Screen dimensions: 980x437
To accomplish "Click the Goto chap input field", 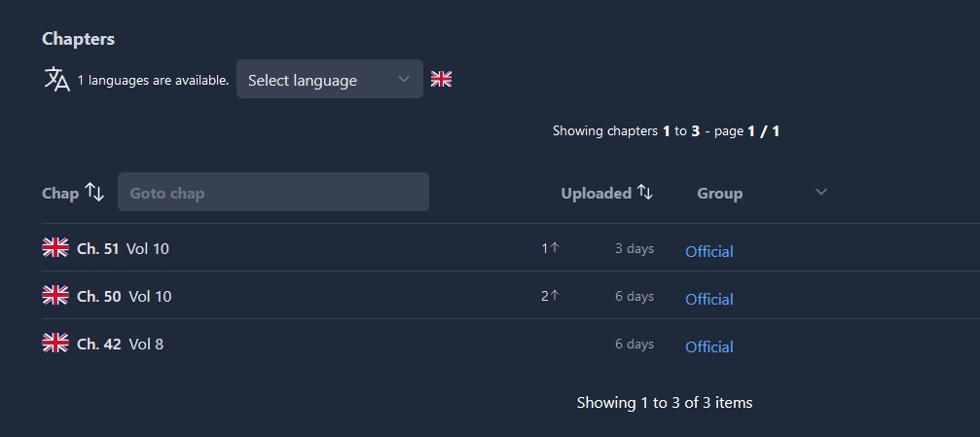I will point(273,192).
